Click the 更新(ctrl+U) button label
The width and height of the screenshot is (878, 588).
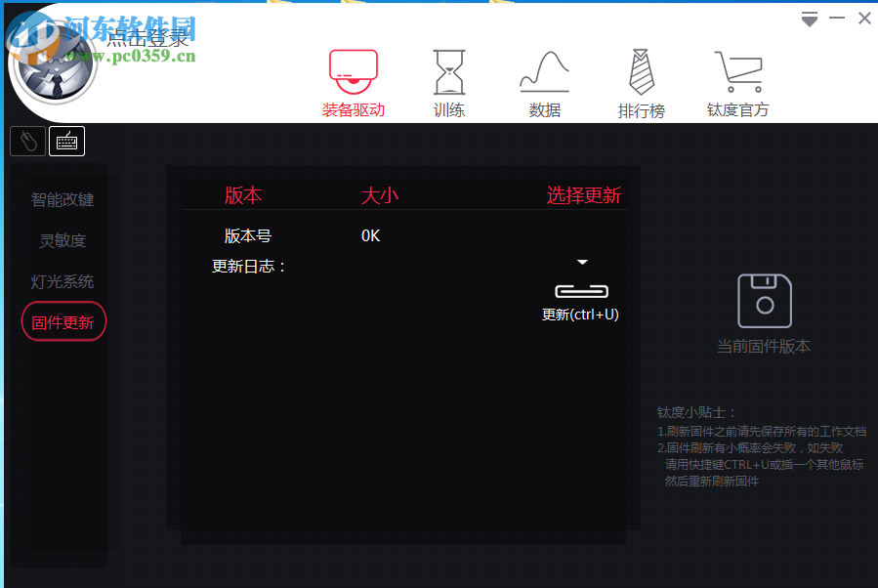click(x=580, y=315)
